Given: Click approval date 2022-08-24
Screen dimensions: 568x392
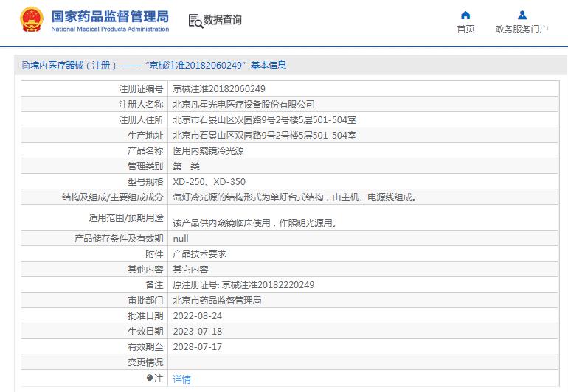Looking at the screenshot, I should point(198,316).
